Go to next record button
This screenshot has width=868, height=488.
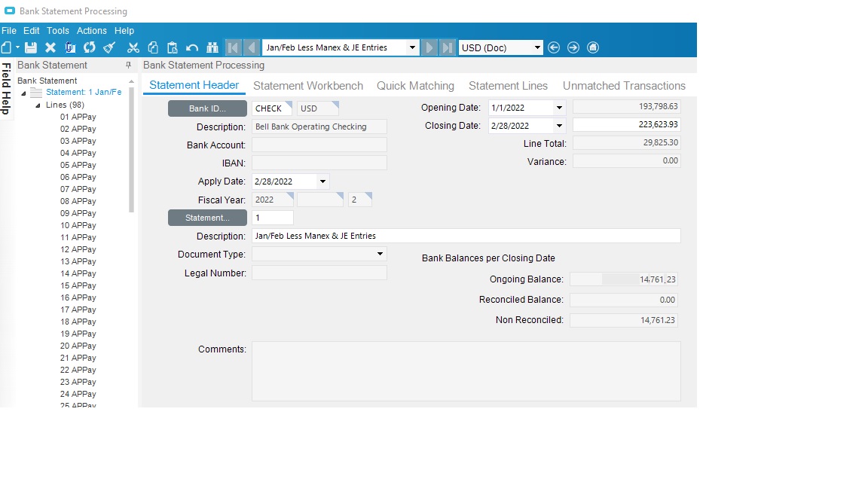429,47
